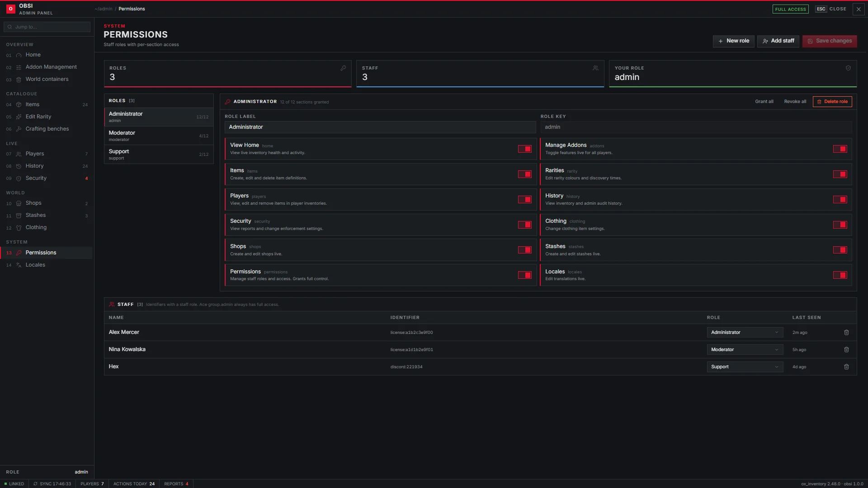Open World containers in sidebar

pos(47,80)
